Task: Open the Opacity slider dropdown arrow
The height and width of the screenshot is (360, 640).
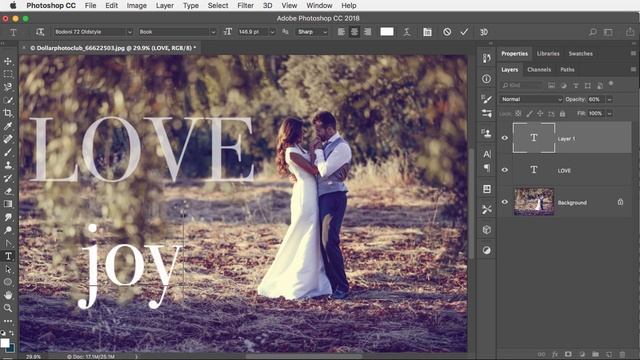Action: pos(609,99)
